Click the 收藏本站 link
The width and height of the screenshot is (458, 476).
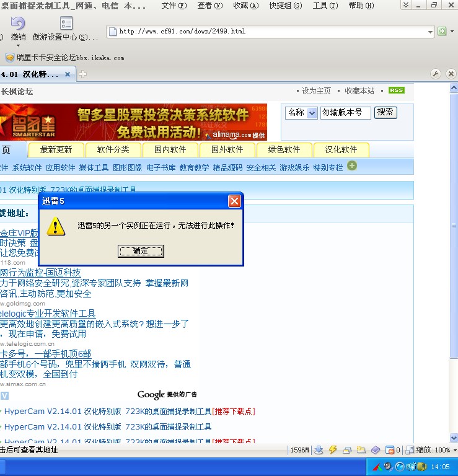click(x=359, y=90)
